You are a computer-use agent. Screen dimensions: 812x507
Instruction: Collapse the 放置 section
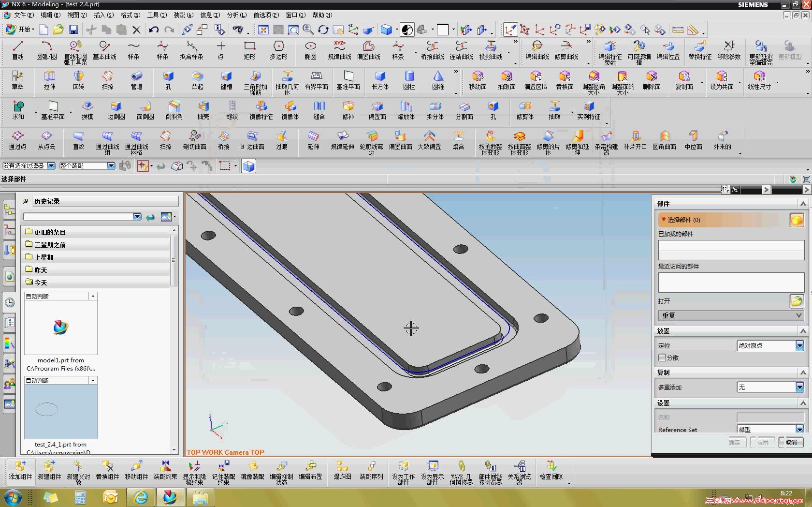(x=803, y=331)
